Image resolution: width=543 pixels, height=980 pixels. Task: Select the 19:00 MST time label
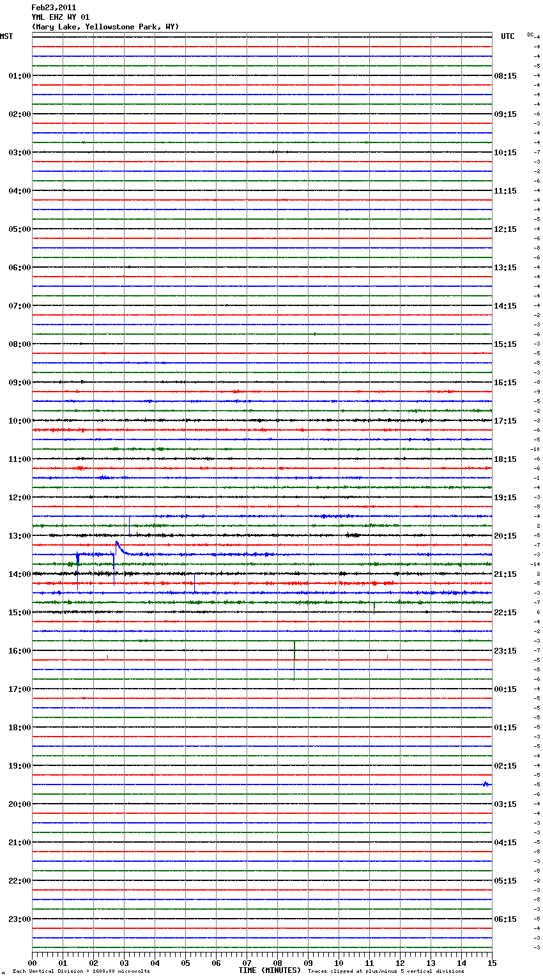coord(20,766)
